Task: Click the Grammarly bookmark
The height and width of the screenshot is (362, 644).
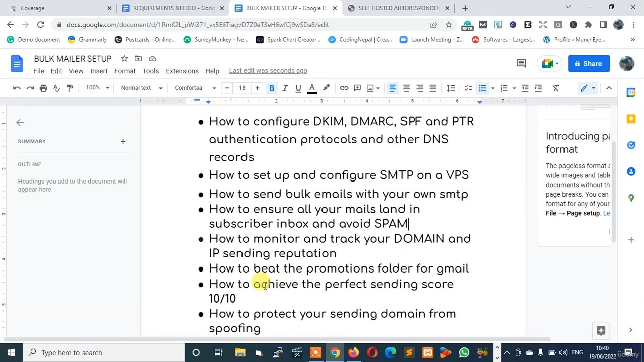Action: click(87, 39)
